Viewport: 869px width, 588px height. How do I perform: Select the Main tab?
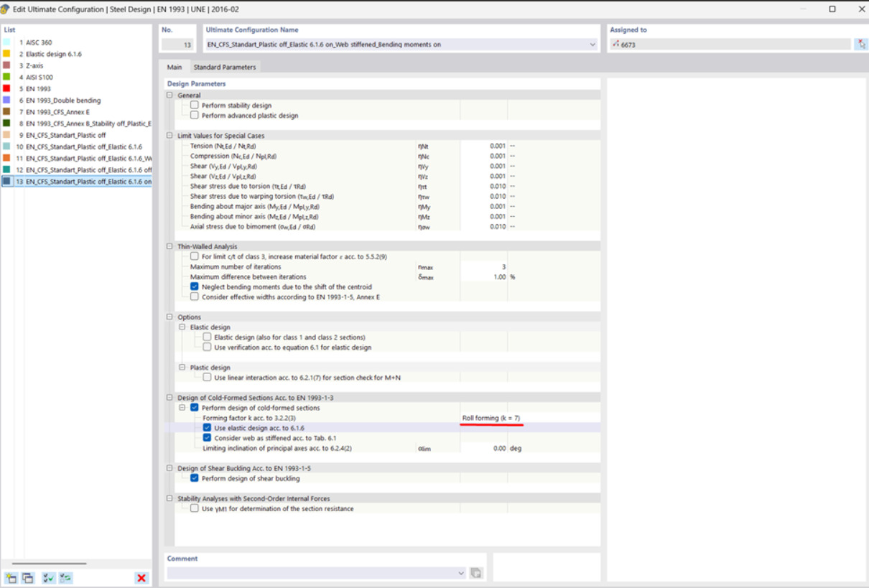click(174, 67)
